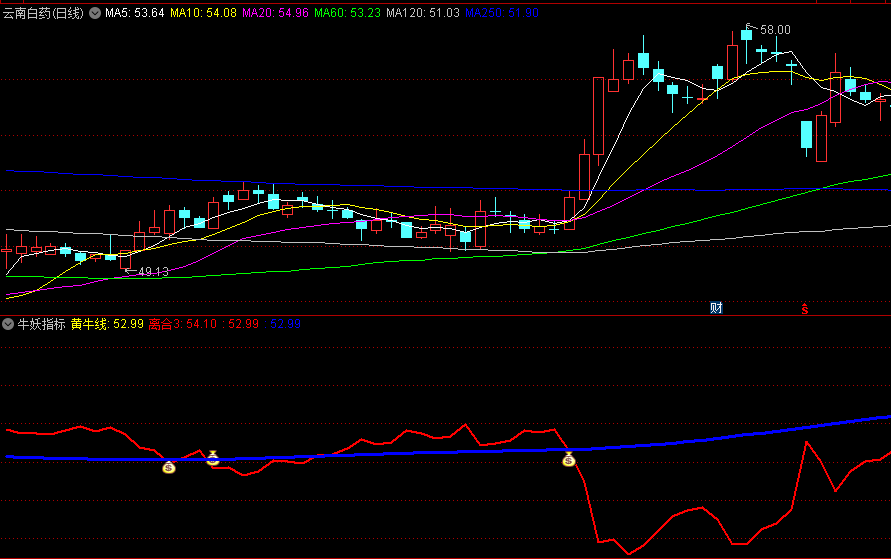Viewport: 891px width, 559px height.
Task: Click the blue 财 financial report marker
Action: pyautogui.click(x=716, y=308)
